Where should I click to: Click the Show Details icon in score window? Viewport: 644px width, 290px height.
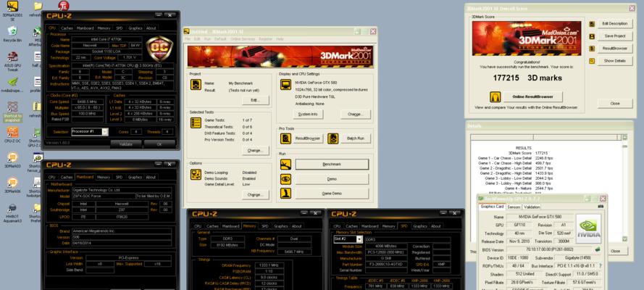click(592, 61)
